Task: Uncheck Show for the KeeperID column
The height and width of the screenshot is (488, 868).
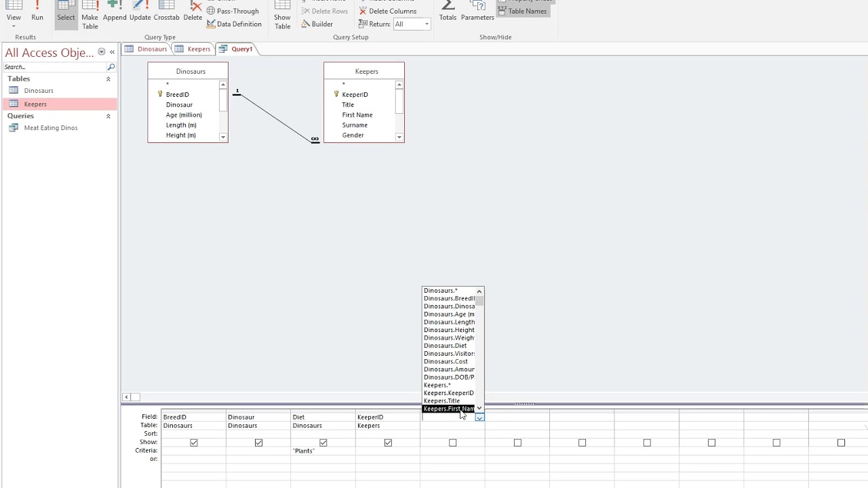Action: coord(388,443)
